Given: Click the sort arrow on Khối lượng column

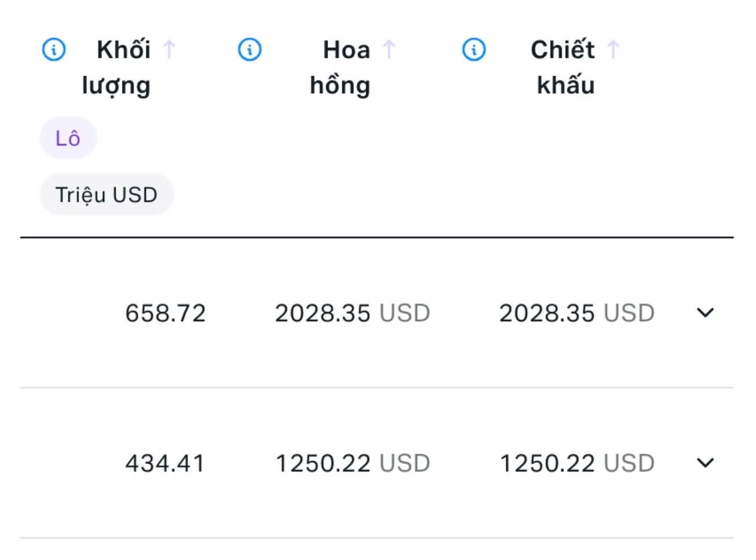Looking at the screenshot, I should tap(168, 50).
